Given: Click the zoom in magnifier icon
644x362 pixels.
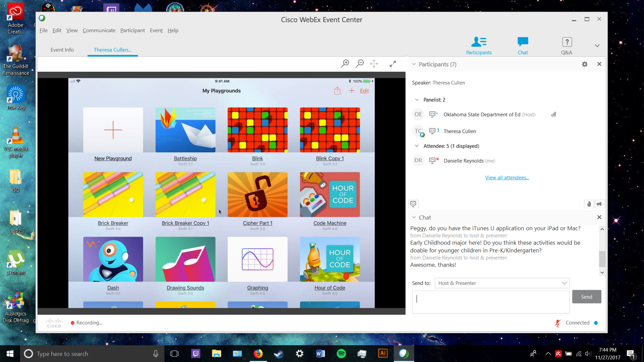Looking at the screenshot, I should click(x=345, y=64).
